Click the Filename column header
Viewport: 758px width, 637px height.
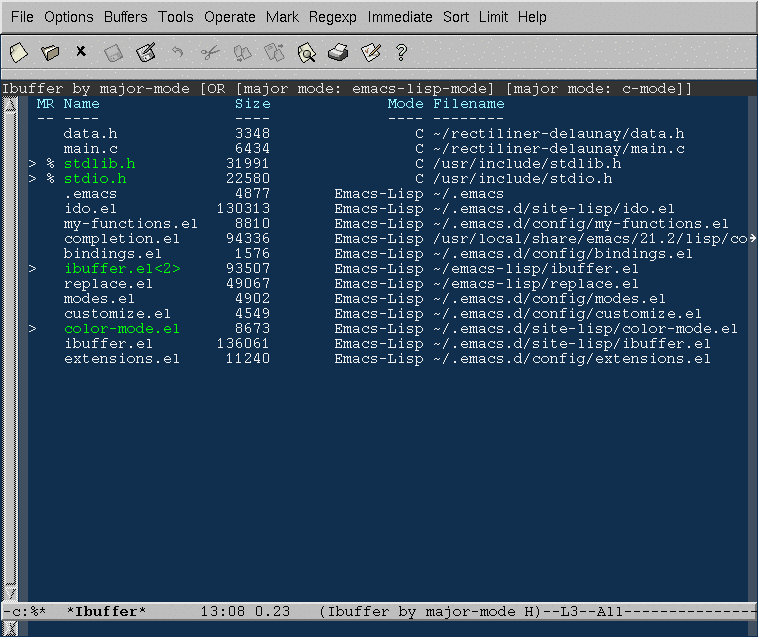click(x=468, y=103)
